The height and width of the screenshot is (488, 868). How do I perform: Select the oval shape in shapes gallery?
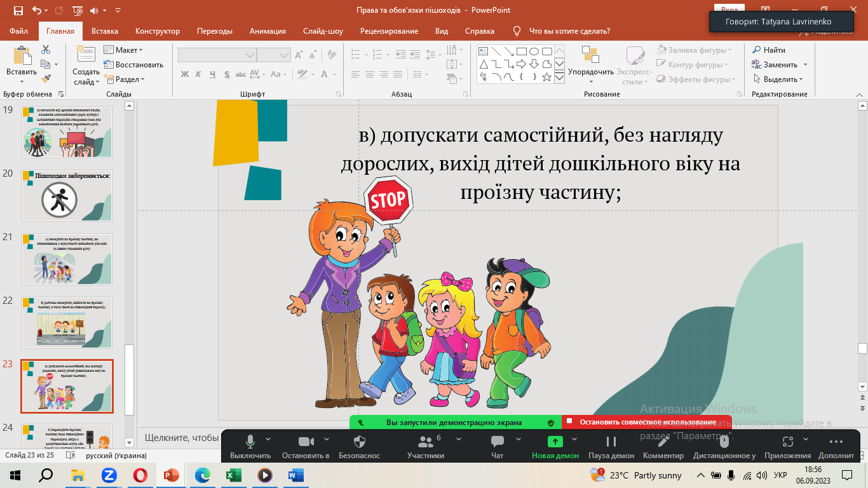(x=534, y=51)
